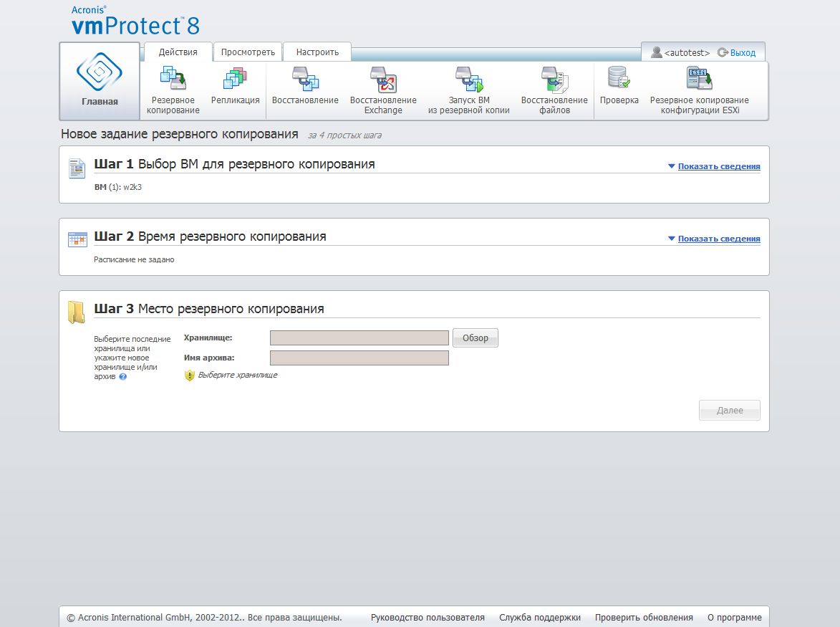This screenshot has width=840, height=627.
Task: Expand Показать сведения for Шаг 1
Action: (x=718, y=166)
